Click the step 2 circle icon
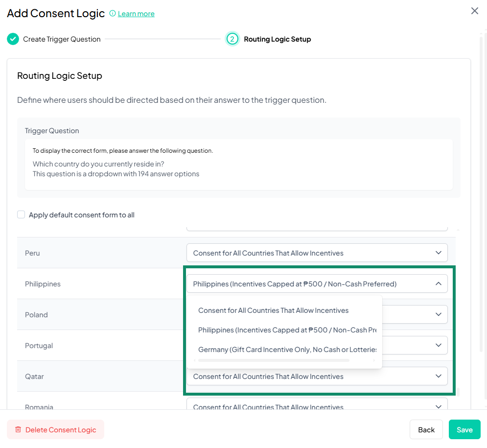 (232, 39)
